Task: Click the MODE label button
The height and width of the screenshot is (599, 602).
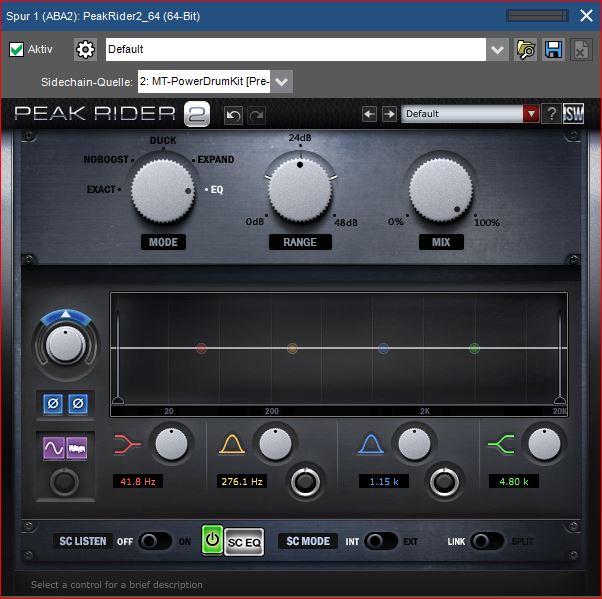Action: (163, 242)
